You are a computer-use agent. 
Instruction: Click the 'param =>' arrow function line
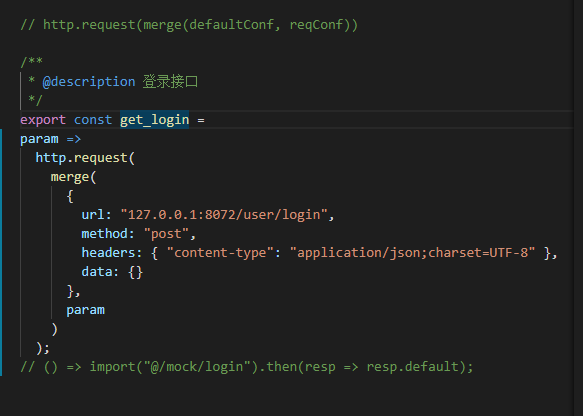[x=51, y=139]
